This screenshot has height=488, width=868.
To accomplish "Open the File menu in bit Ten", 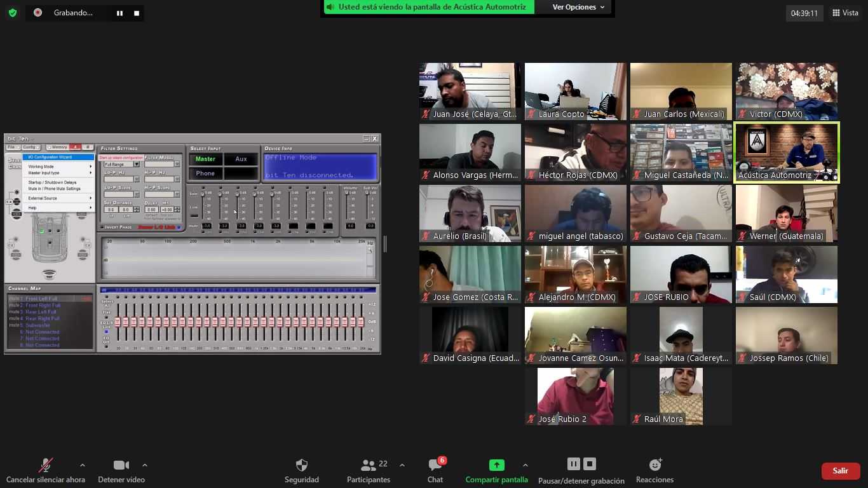I will pos(13,147).
